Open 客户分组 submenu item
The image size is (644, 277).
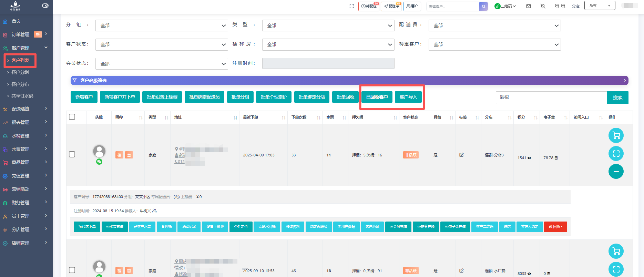(20, 72)
